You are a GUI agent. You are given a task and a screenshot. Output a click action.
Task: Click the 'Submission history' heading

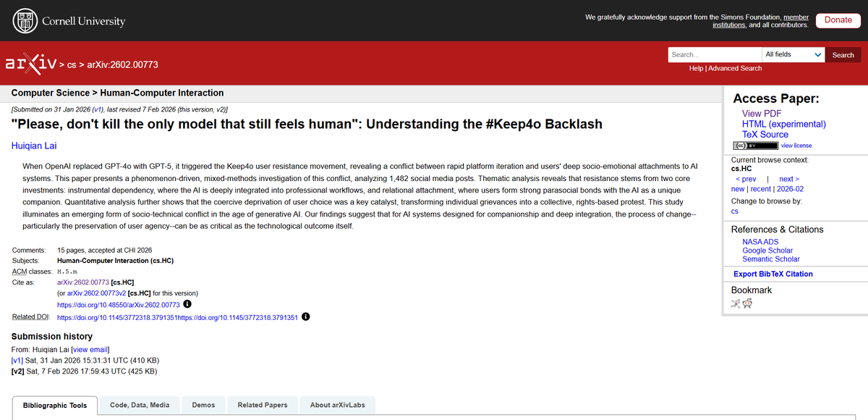click(x=52, y=336)
